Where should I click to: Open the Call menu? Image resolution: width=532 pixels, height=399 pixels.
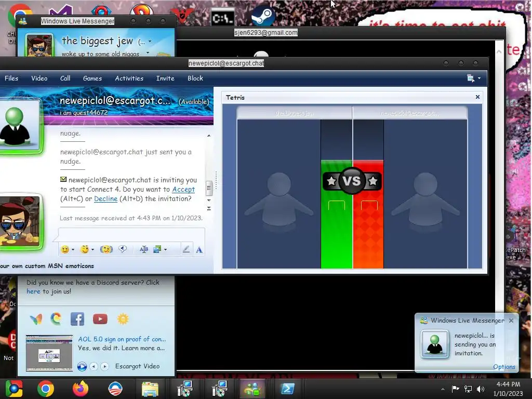[65, 78]
